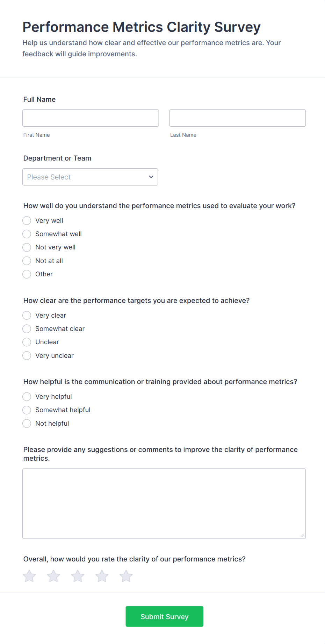
Task: Mark training as "Very helpful"
Action: [x=27, y=397]
